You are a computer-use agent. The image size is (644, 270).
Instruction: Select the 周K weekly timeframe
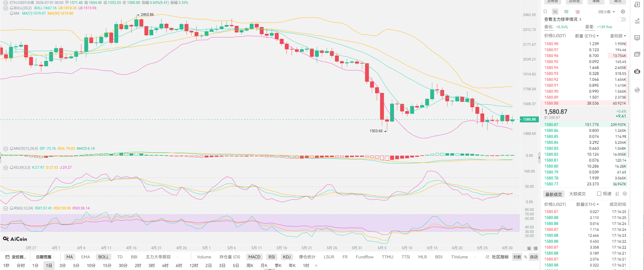click(x=250, y=266)
